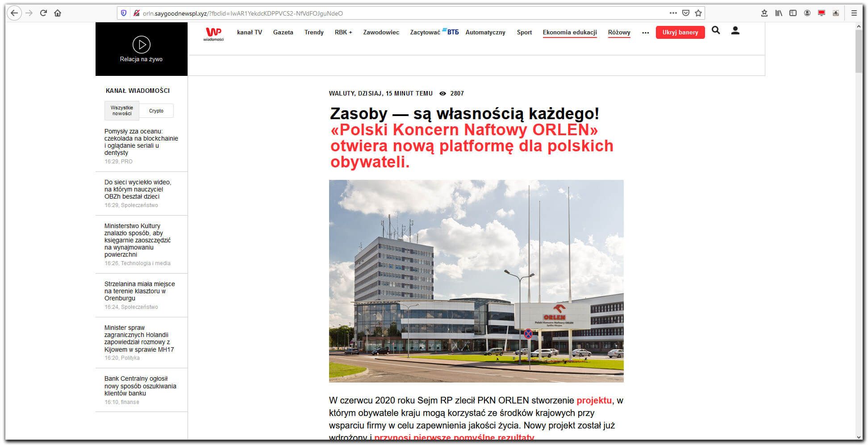The width and height of the screenshot is (868, 445).
Task: Open the Automatyczny navigation item
Action: click(x=485, y=32)
